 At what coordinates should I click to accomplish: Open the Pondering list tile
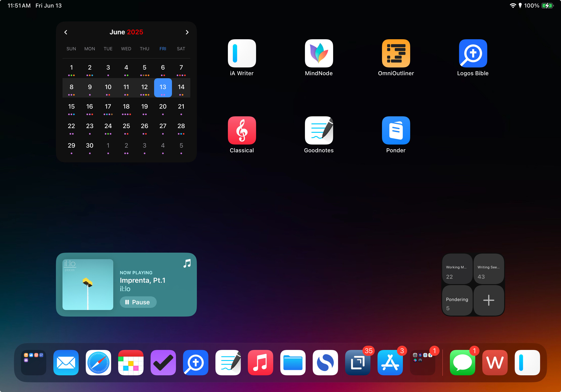pyautogui.click(x=457, y=300)
